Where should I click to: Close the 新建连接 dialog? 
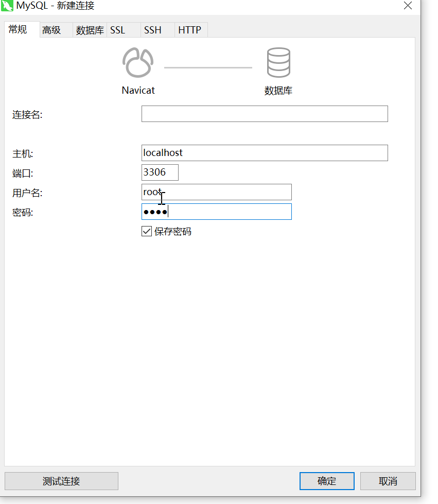pyautogui.click(x=408, y=6)
